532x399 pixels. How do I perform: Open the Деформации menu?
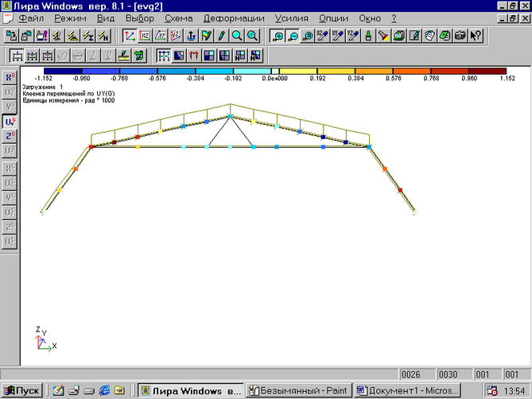coord(234,18)
